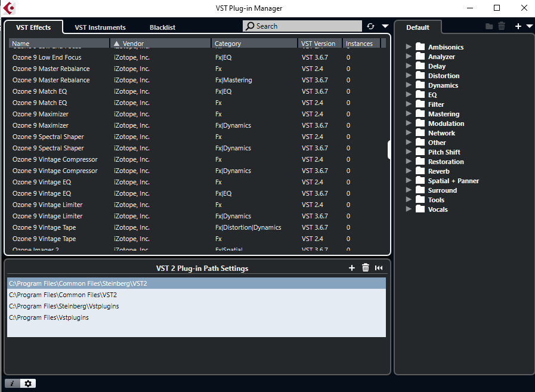Expand the Other folder
Viewport: 535px width, 392px height.
tap(409, 142)
